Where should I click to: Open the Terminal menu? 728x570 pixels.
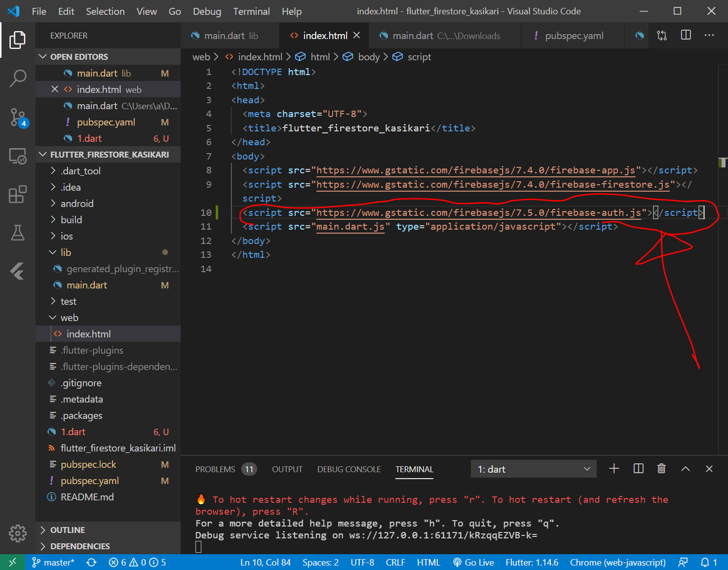(251, 11)
